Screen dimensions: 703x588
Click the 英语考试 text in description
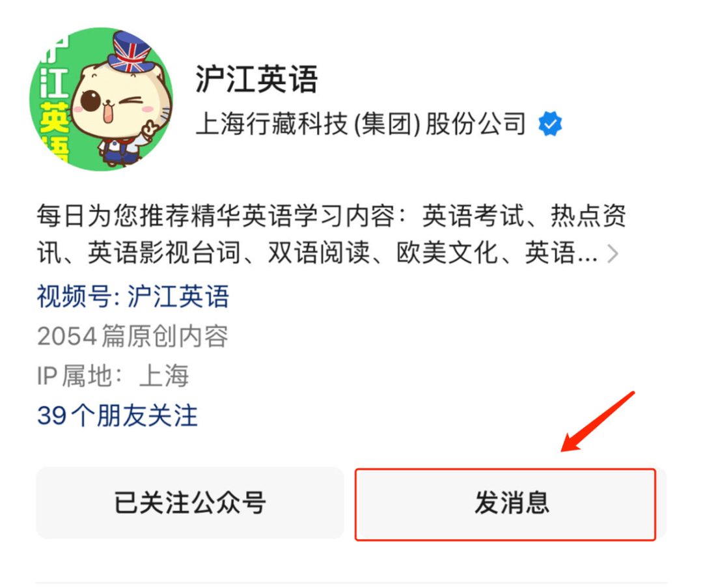(473, 216)
